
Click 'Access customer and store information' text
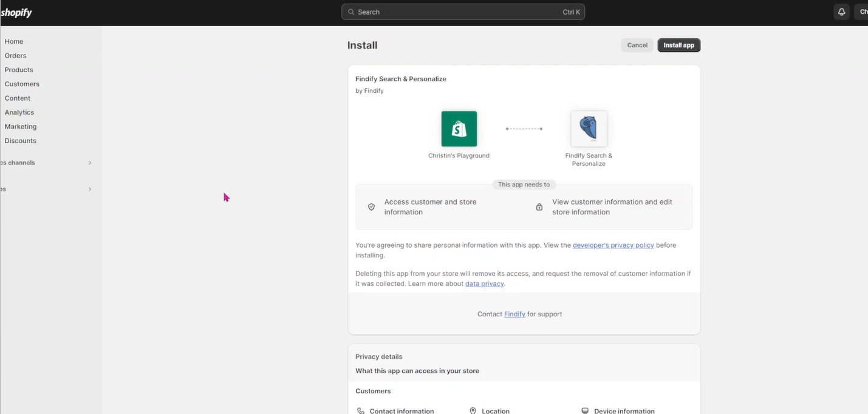click(x=431, y=207)
